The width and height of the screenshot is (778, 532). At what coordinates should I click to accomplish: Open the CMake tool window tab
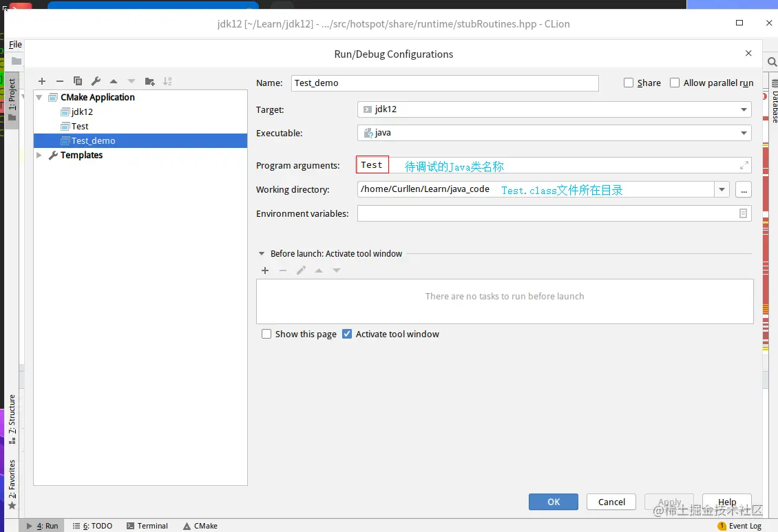pyautogui.click(x=200, y=526)
